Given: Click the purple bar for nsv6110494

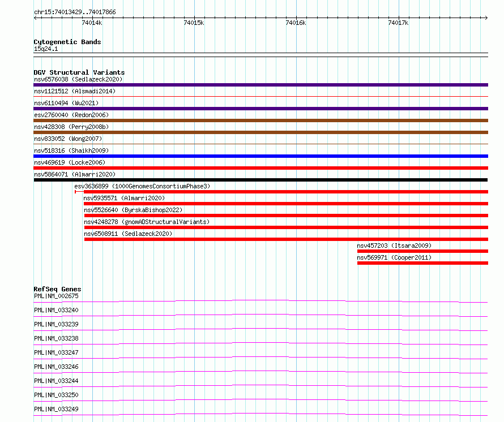Looking at the screenshot, I should click(x=260, y=109).
